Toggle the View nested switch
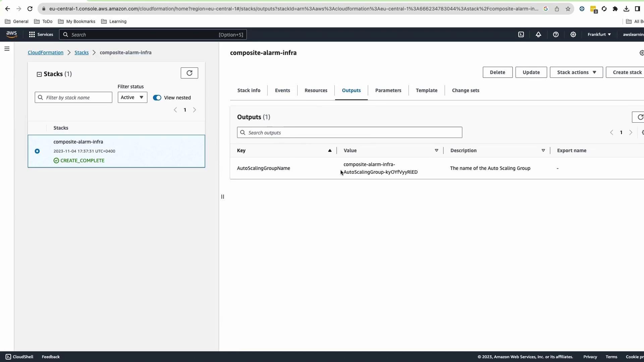This screenshot has height=362, width=644. click(157, 98)
